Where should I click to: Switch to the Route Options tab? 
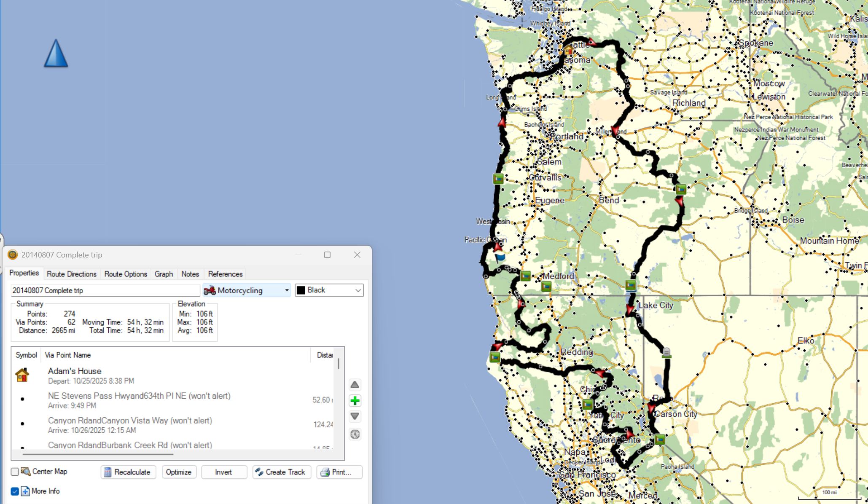pyautogui.click(x=126, y=274)
